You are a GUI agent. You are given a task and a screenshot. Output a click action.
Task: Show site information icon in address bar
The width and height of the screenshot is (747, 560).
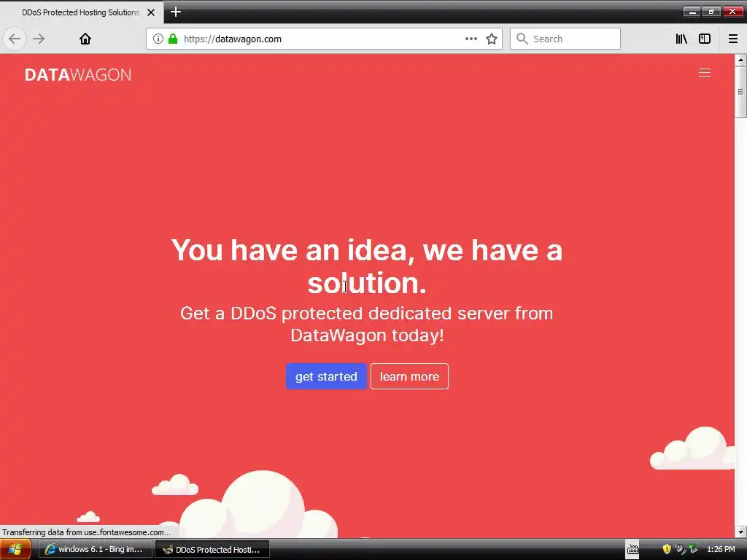click(158, 39)
